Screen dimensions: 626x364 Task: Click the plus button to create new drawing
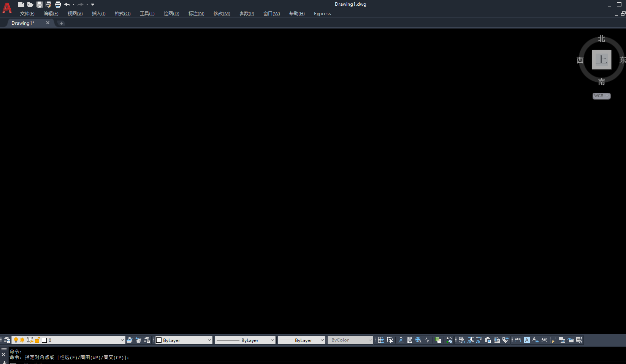[61, 23]
